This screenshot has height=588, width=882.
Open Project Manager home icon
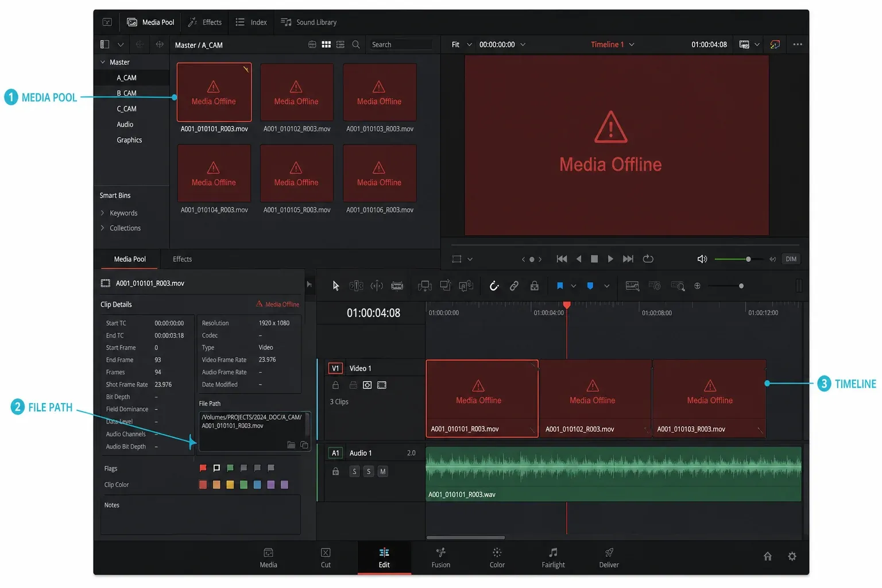[767, 556]
